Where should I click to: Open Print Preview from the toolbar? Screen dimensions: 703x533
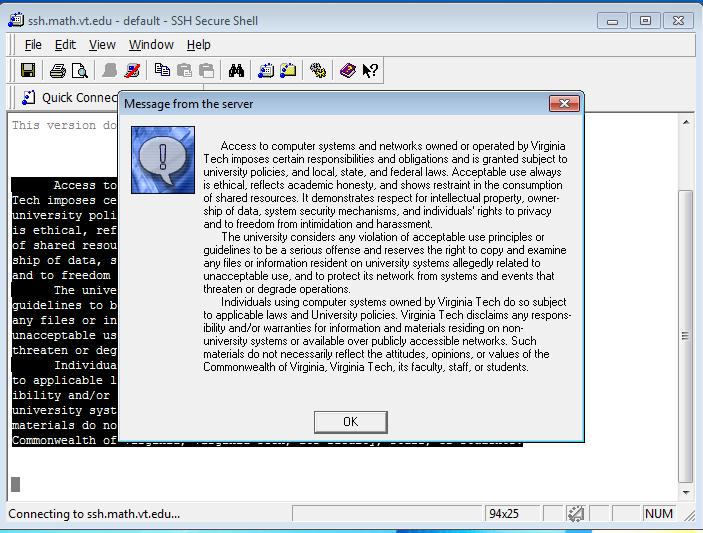[x=80, y=71]
